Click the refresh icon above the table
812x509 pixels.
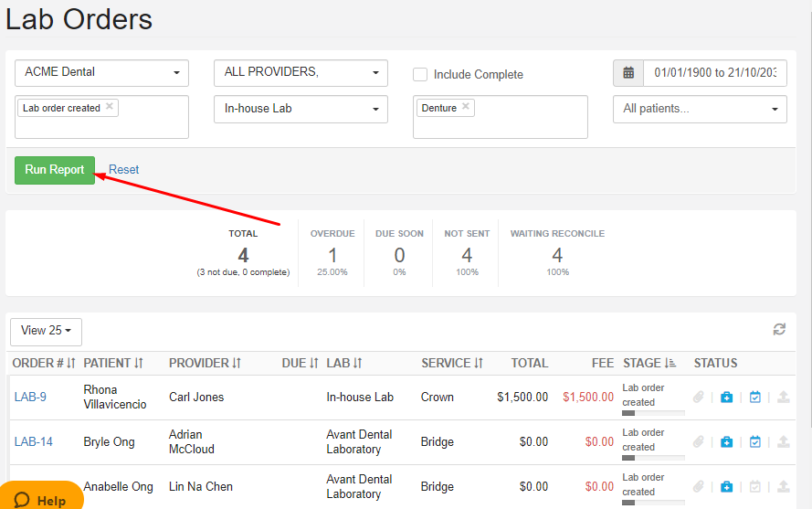778,330
